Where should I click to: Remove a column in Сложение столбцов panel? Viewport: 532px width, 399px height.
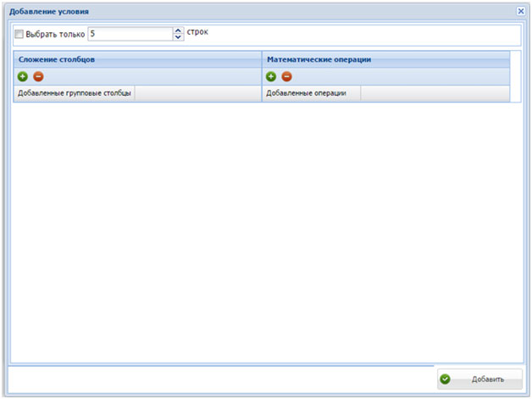click(38, 77)
